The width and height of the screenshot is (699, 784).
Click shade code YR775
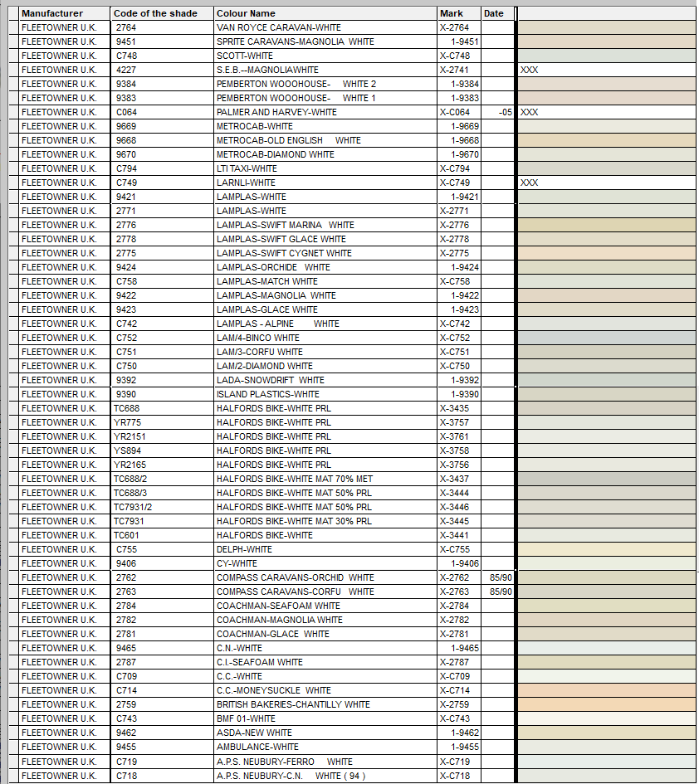127,422
